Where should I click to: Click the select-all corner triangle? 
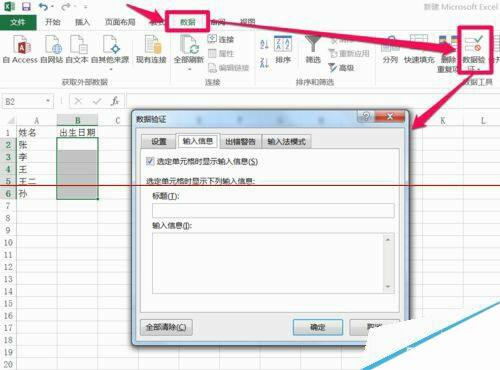click(x=10, y=121)
